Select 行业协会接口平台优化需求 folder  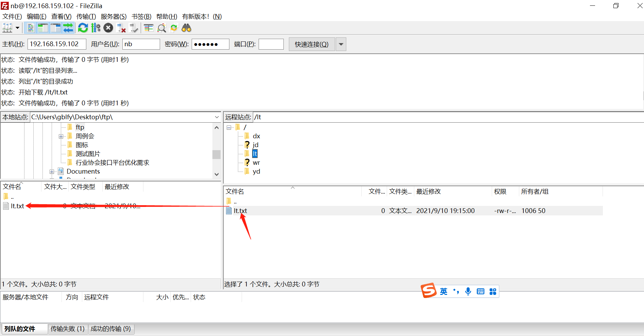(112, 163)
